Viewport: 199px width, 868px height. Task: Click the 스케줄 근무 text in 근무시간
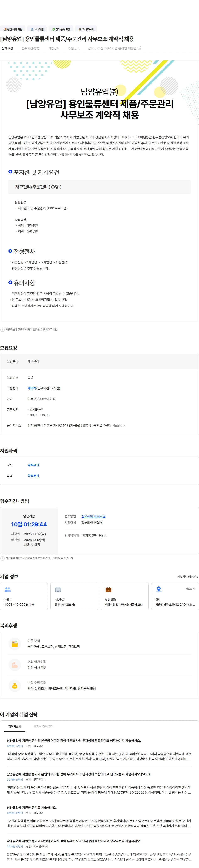(x=37, y=410)
